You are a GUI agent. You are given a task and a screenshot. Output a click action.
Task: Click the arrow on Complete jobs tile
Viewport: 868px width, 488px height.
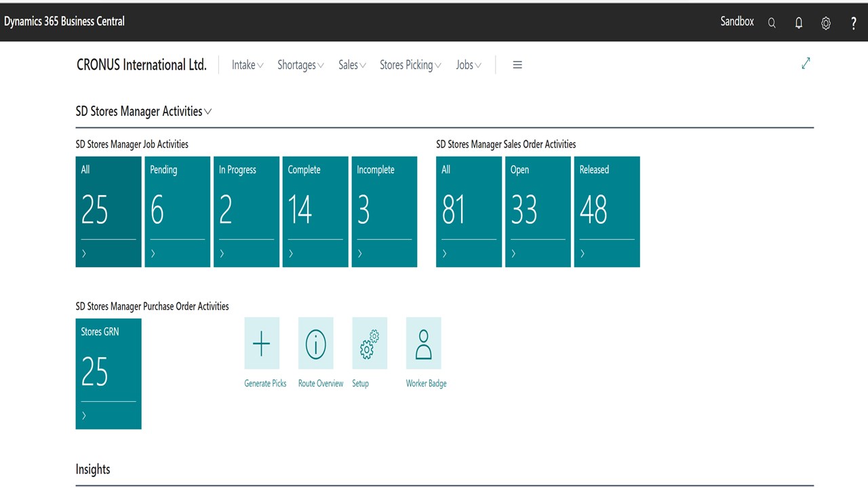tap(291, 253)
